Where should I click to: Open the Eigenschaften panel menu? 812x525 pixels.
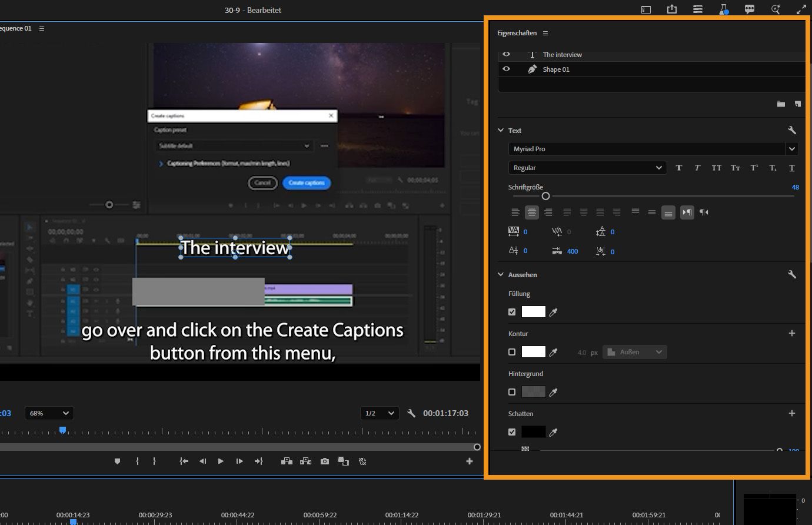click(545, 33)
